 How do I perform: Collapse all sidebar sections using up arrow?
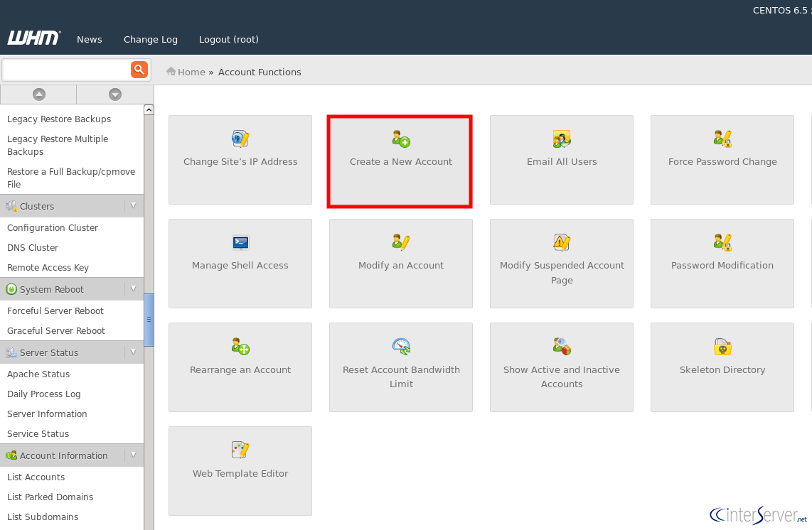click(x=39, y=94)
